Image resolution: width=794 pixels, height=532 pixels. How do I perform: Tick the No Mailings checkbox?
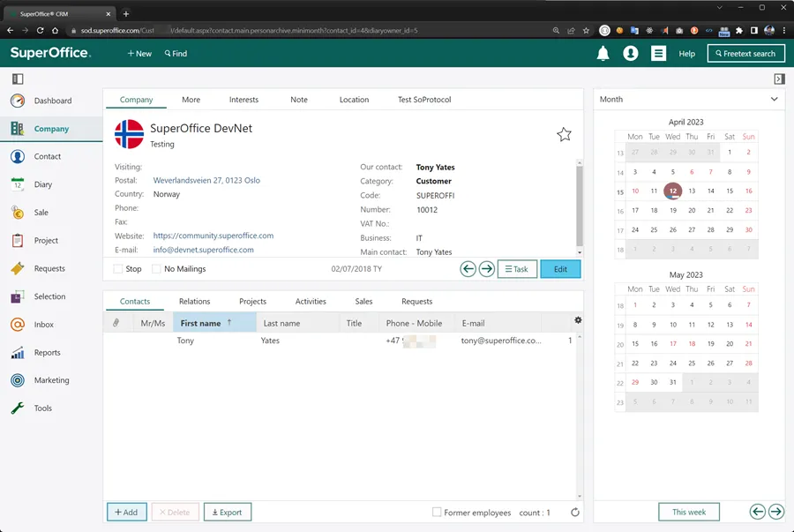(x=157, y=269)
